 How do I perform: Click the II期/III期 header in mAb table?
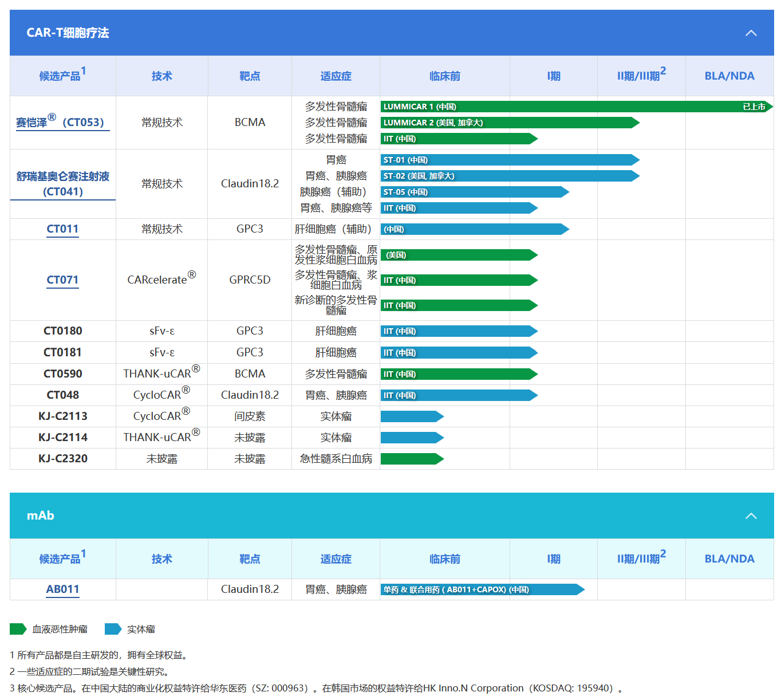pos(641,559)
